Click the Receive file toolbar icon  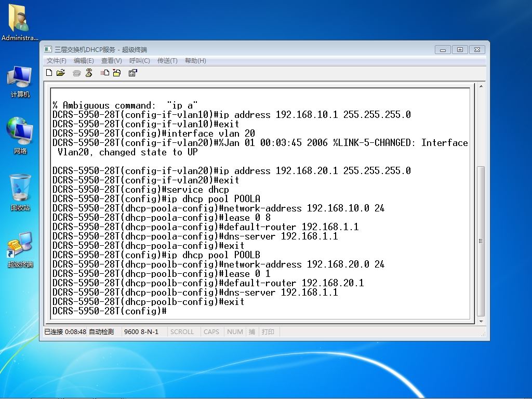(117, 73)
